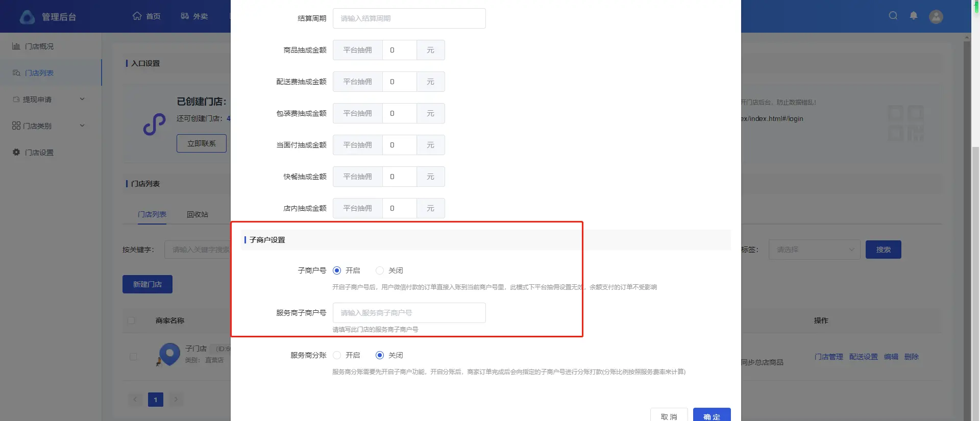
Task: Click the 搜索 button
Action: coord(884,250)
